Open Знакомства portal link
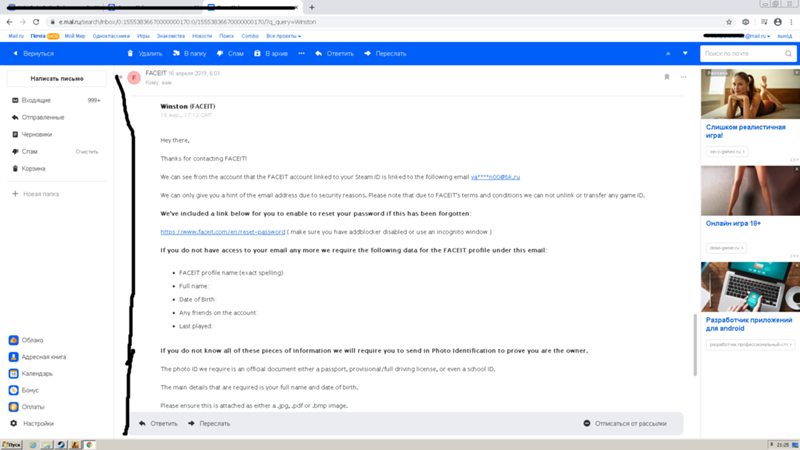800x450 pixels. click(170, 36)
